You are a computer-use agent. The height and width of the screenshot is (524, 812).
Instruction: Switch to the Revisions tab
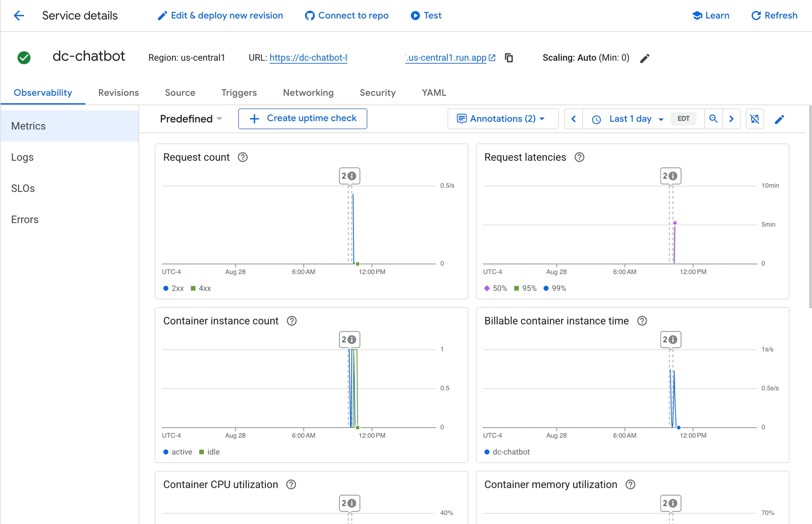(119, 93)
